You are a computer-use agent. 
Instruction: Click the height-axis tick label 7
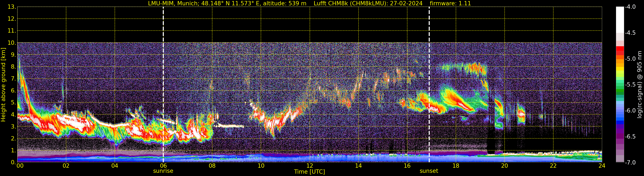pos(13,79)
